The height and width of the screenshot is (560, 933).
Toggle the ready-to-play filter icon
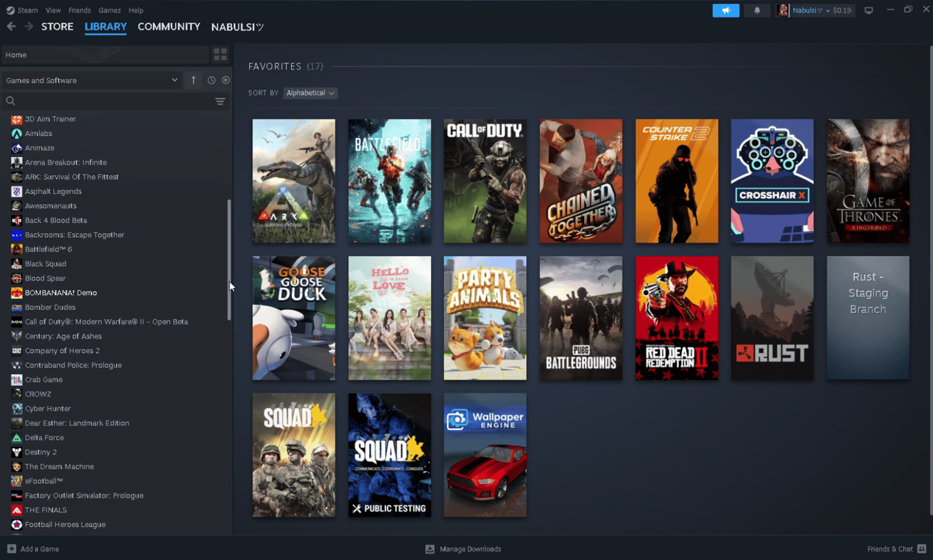click(226, 80)
